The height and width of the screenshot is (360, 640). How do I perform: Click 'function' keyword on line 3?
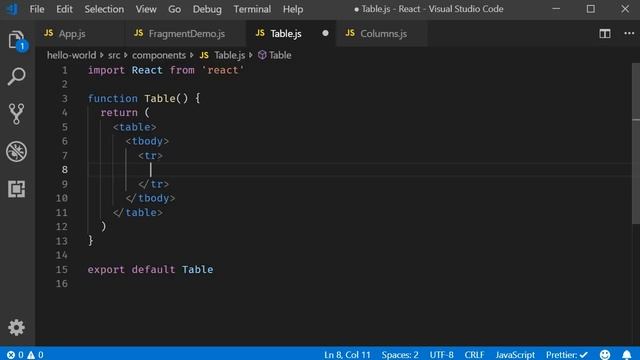(x=113, y=98)
